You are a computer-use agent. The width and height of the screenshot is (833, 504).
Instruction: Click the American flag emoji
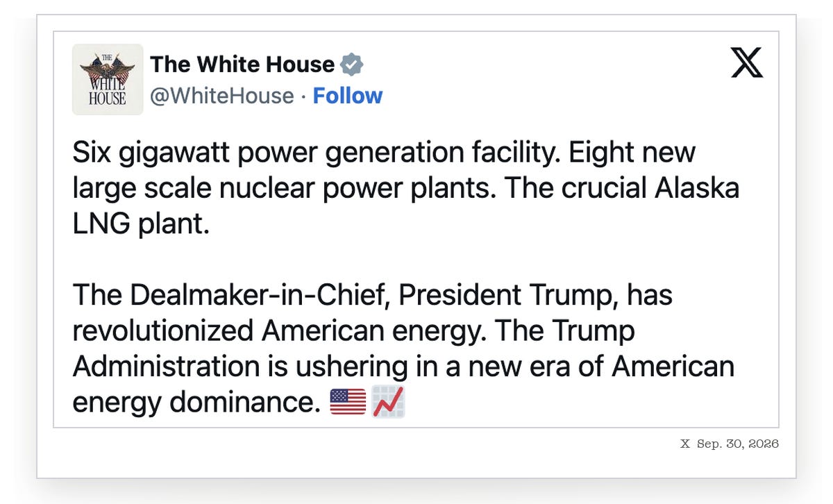coord(348,402)
